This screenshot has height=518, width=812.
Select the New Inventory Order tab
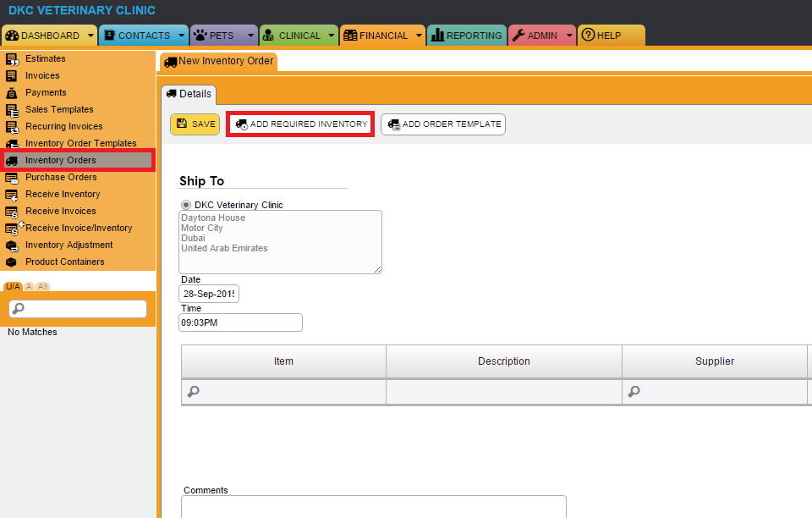tap(218, 61)
